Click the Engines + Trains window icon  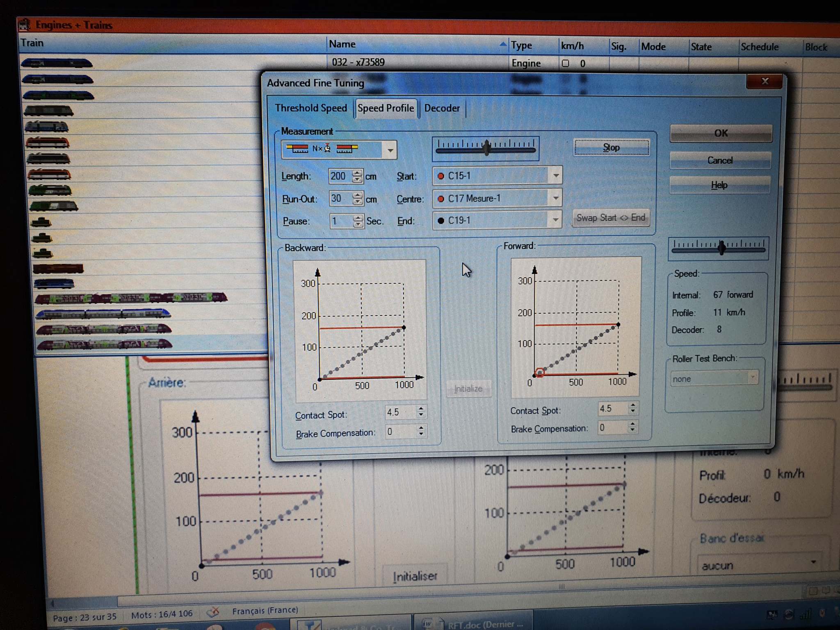pos(25,25)
